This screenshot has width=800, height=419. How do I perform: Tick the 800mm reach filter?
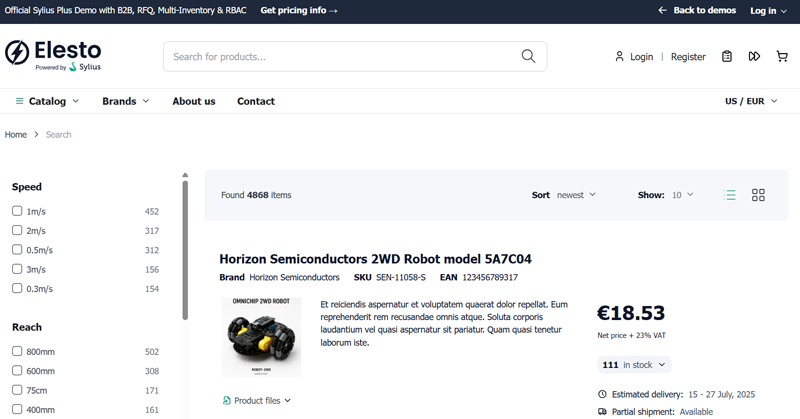click(17, 352)
